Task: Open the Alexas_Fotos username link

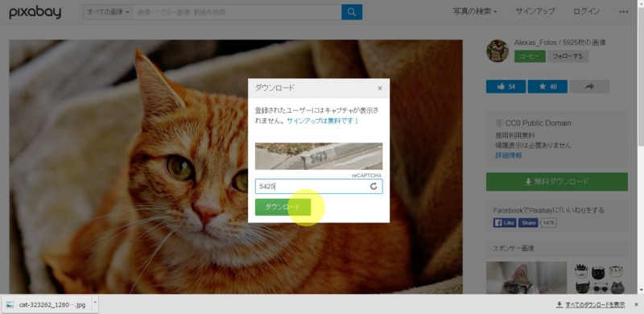Action: pos(535,43)
